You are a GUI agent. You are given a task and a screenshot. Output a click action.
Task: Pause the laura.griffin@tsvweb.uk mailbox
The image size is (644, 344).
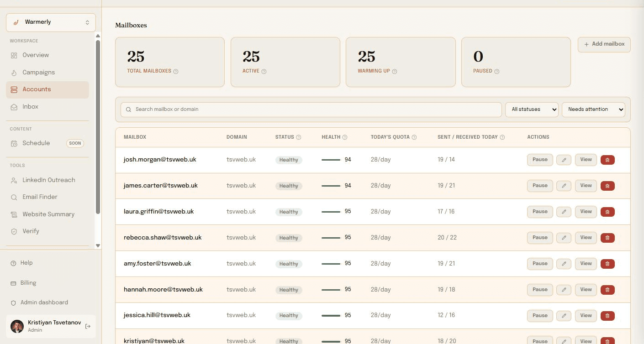540,212
